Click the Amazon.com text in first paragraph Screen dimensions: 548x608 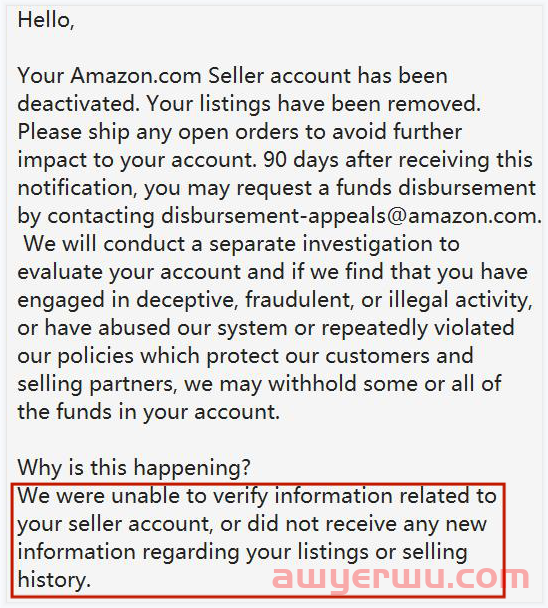click(x=136, y=76)
